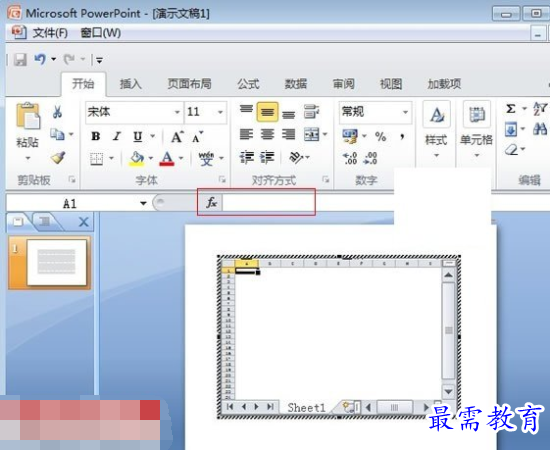Click the Sort and Filter icon
This screenshot has width=550, height=450.
tap(540, 108)
